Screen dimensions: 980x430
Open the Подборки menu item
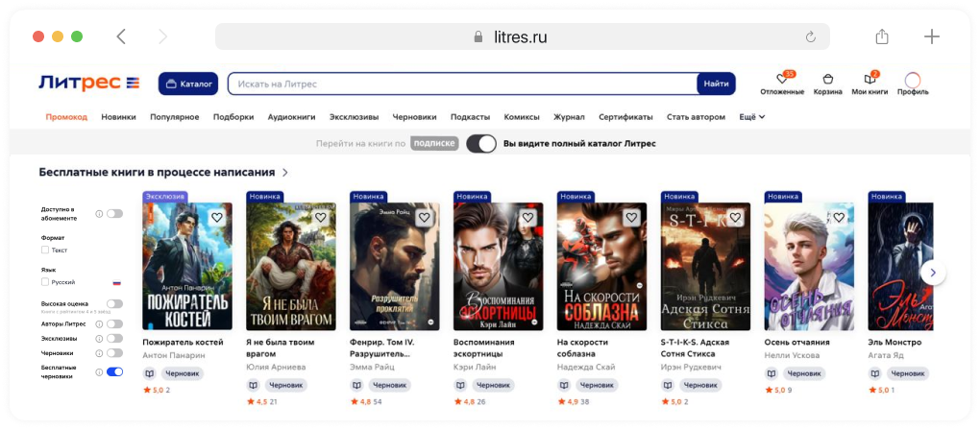pos(233,117)
